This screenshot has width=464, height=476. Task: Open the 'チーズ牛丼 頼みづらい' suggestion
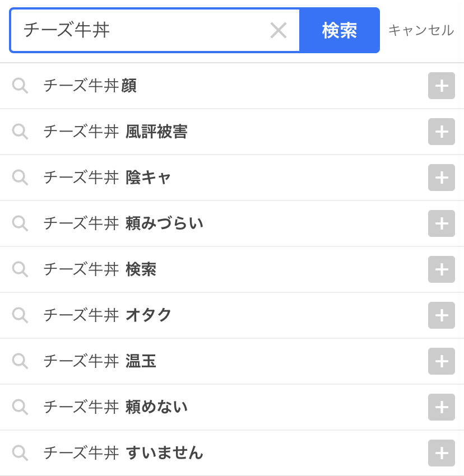click(123, 223)
